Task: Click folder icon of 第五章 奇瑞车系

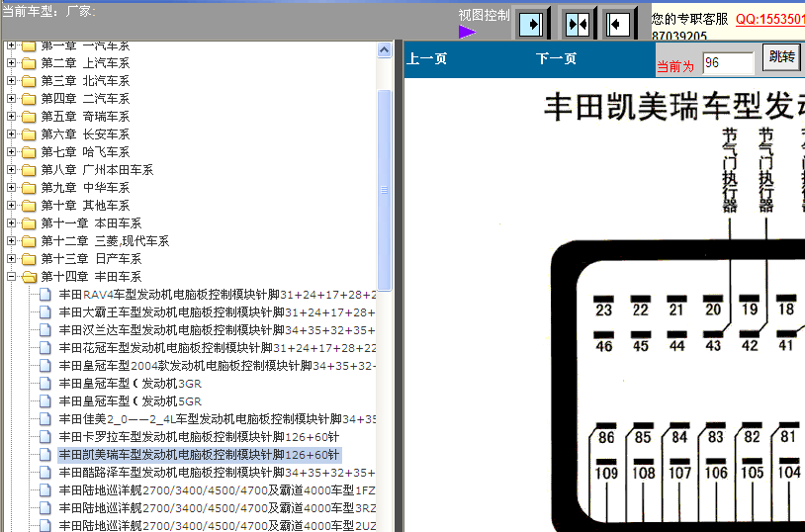Action: click(x=29, y=117)
